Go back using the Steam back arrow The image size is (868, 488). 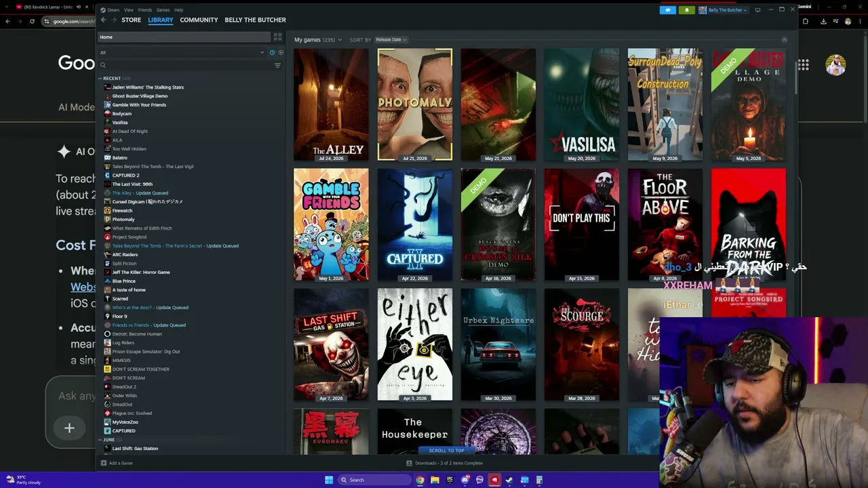click(x=103, y=20)
